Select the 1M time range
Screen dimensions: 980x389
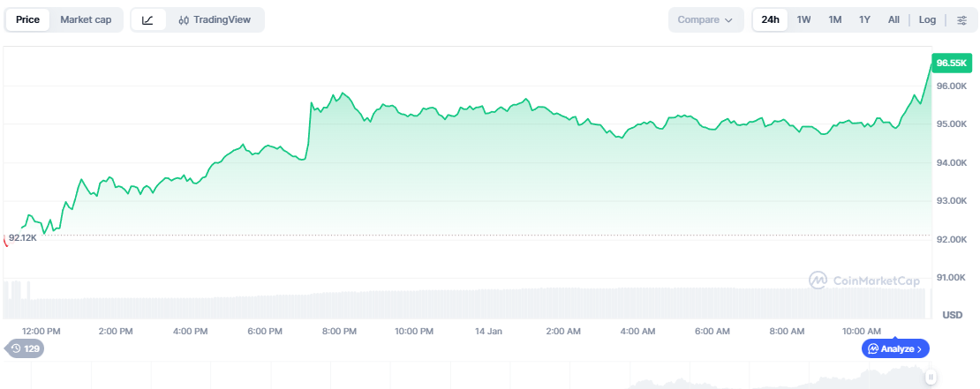point(835,20)
